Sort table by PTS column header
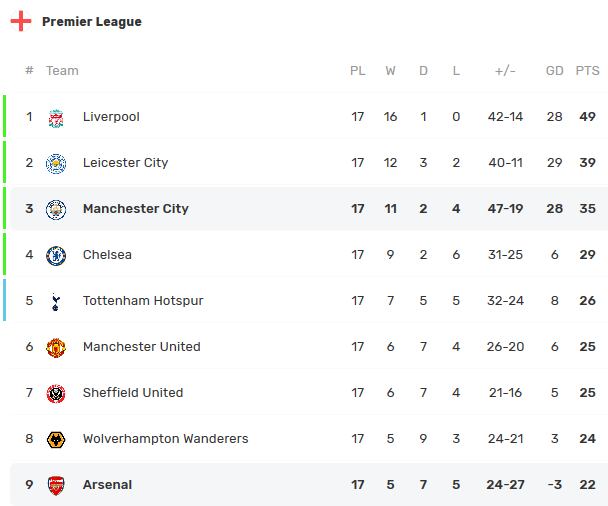Image resolution: width=608 pixels, height=506 pixels. [587, 71]
